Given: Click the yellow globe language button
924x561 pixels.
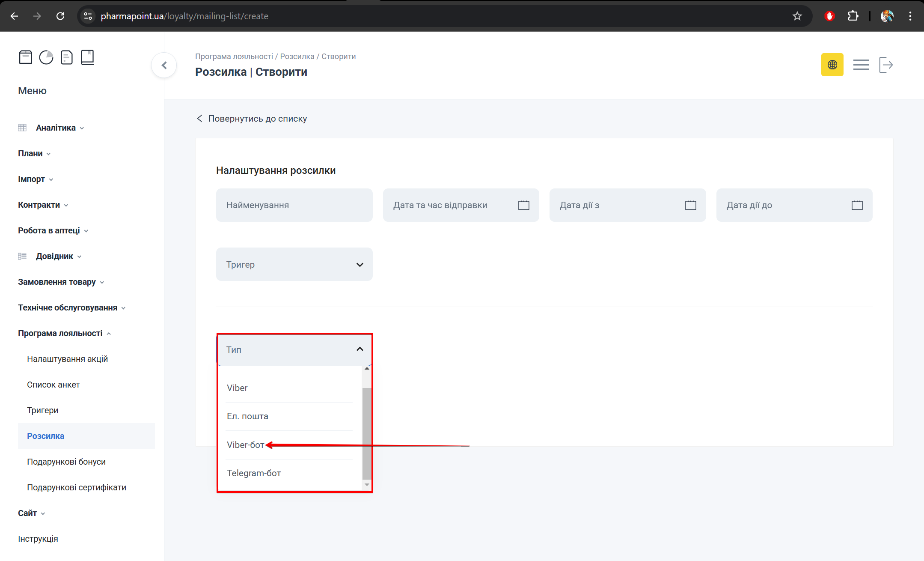Looking at the screenshot, I should pyautogui.click(x=832, y=65).
